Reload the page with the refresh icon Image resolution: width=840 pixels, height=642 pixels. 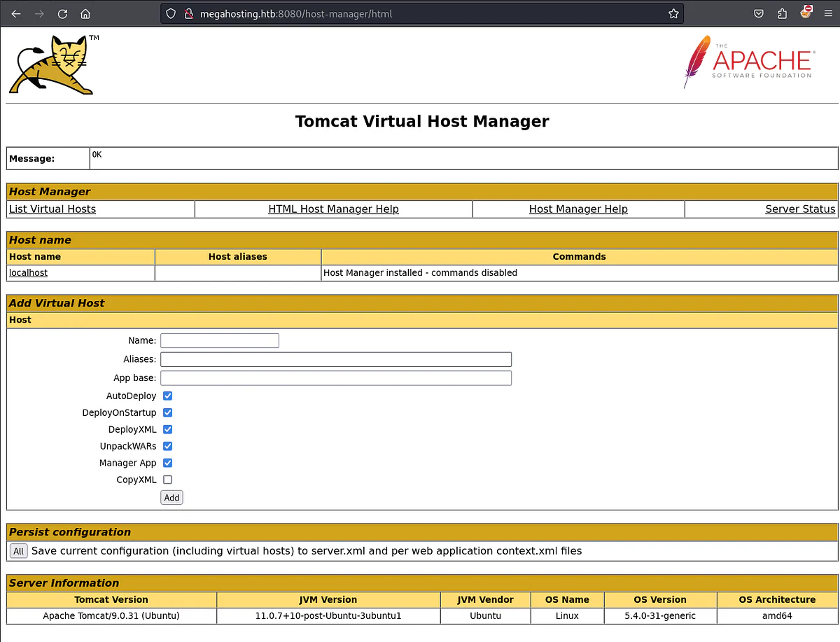(62, 13)
